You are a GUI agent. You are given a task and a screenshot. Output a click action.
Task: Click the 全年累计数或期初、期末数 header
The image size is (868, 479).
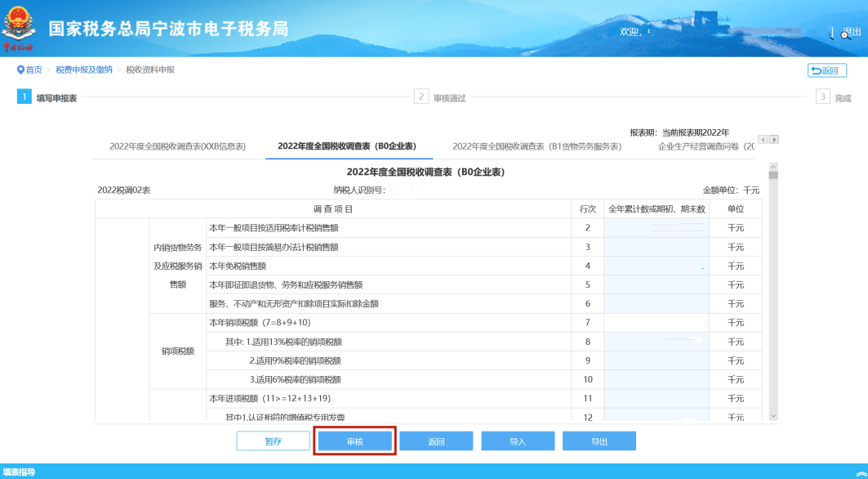[657, 209]
